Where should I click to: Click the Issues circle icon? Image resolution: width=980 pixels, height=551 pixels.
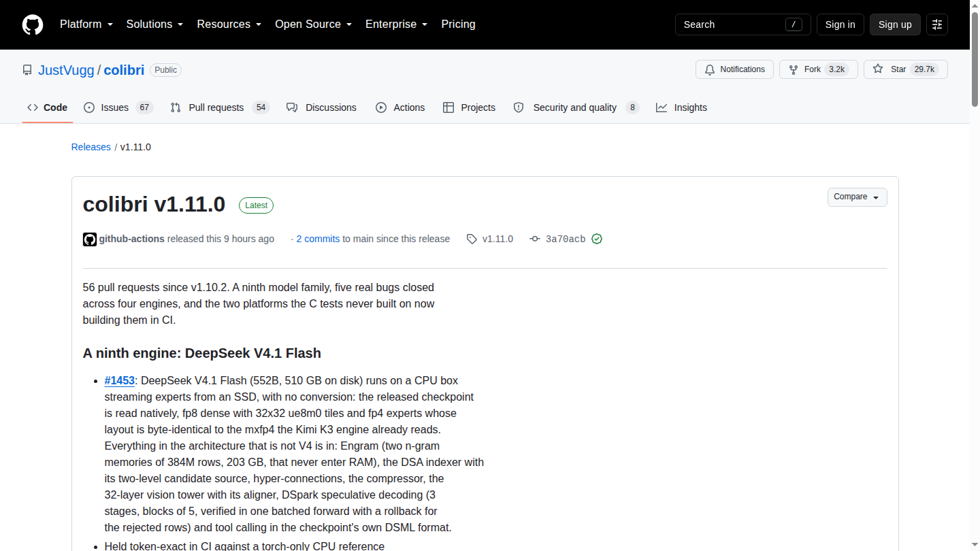pyautogui.click(x=89, y=107)
